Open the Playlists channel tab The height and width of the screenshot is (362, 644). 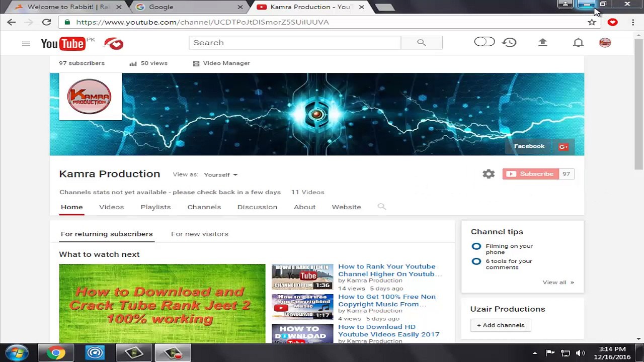(x=155, y=207)
